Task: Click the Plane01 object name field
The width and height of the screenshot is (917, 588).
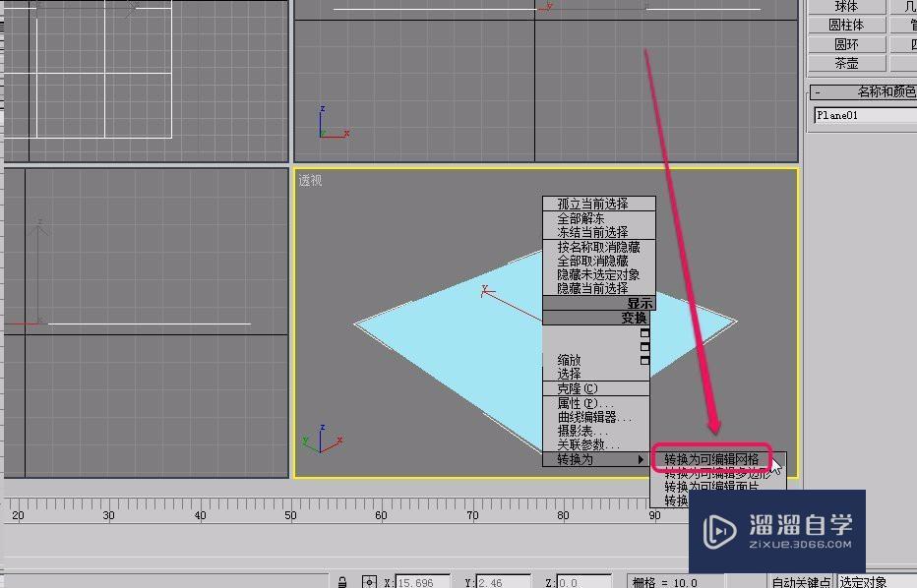Action: [866, 115]
